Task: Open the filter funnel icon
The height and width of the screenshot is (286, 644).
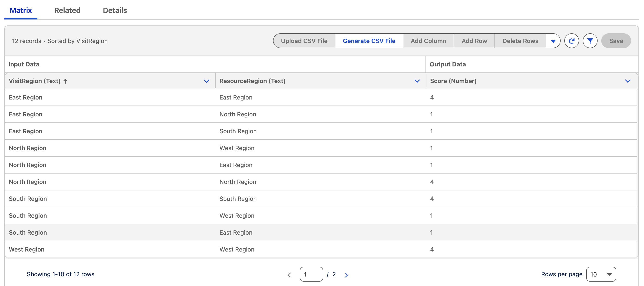Action: point(590,41)
